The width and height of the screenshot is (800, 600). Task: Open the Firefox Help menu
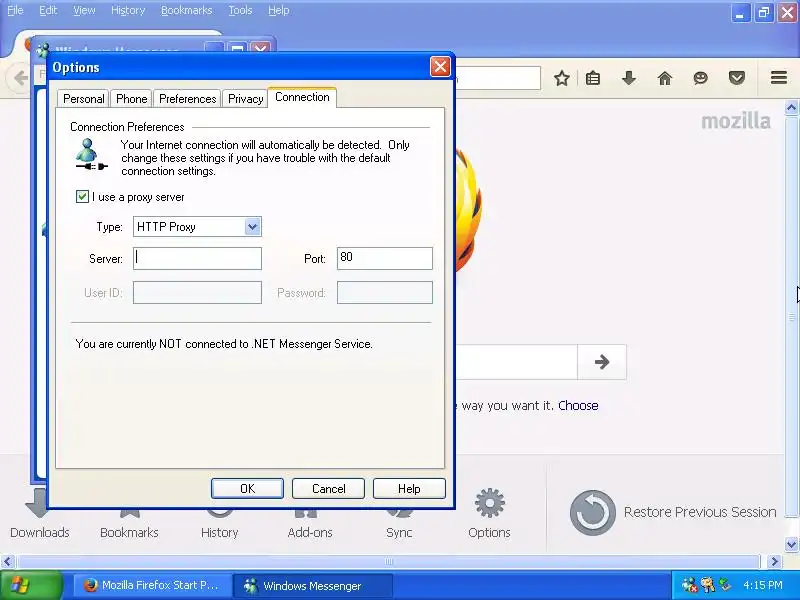(279, 10)
